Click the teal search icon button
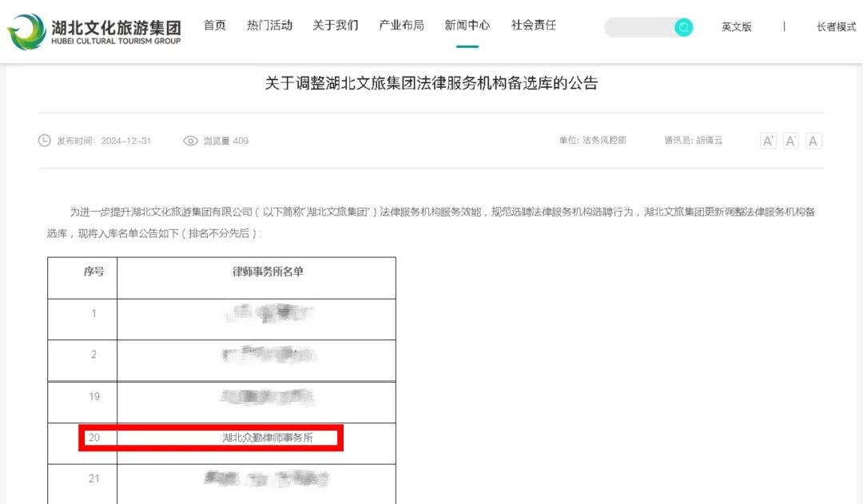Image resolution: width=863 pixels, height=504 pixels. pyautogui.click(x=683, y=27)
